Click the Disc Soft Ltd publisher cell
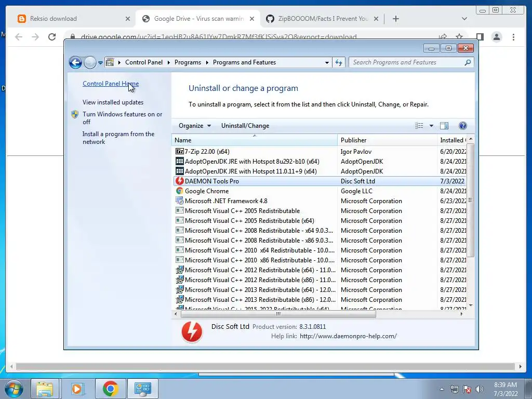The width and height of the screenshot is (532, 399). click(357, 181)
